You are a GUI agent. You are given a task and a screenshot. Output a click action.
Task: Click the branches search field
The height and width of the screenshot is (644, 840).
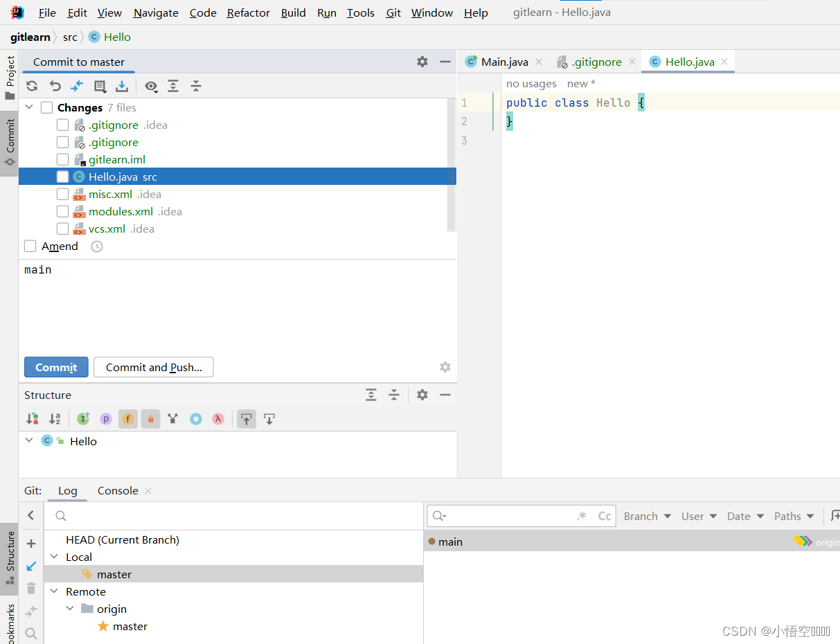click(233, 516)
